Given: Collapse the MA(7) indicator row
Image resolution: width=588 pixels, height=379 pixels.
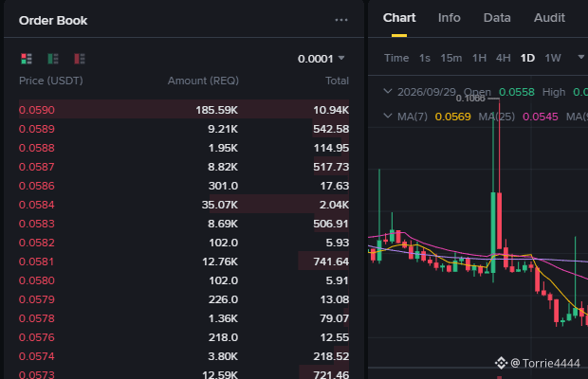Looking at the screenshot, I should (388, 117).
